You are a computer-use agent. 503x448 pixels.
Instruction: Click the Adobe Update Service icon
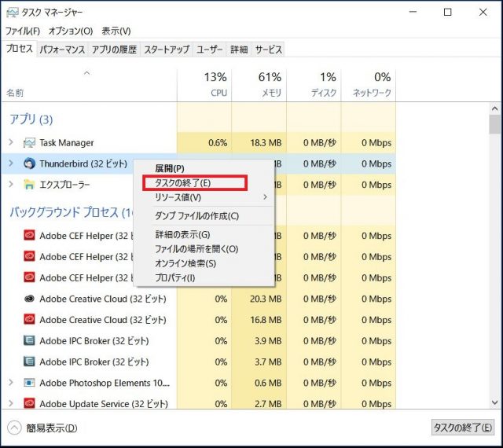pyautogui.click(x=29, y=404)
